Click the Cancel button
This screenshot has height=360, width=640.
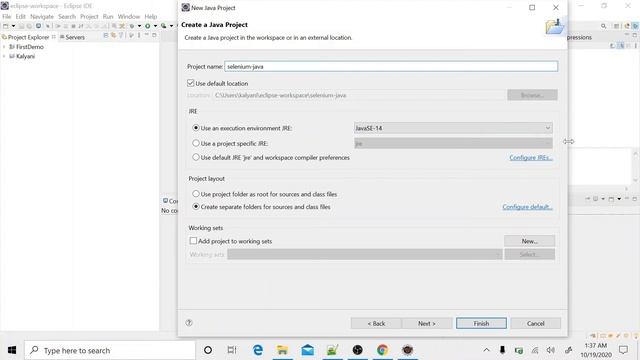click(536, 323)
